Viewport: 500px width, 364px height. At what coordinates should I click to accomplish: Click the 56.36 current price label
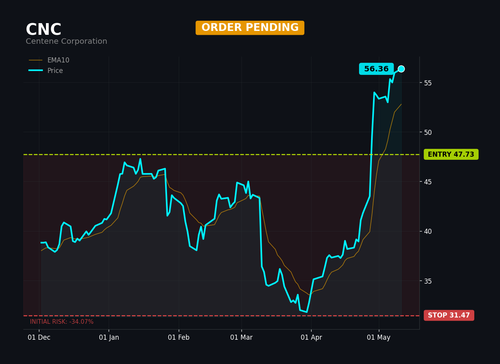[376, 69]
